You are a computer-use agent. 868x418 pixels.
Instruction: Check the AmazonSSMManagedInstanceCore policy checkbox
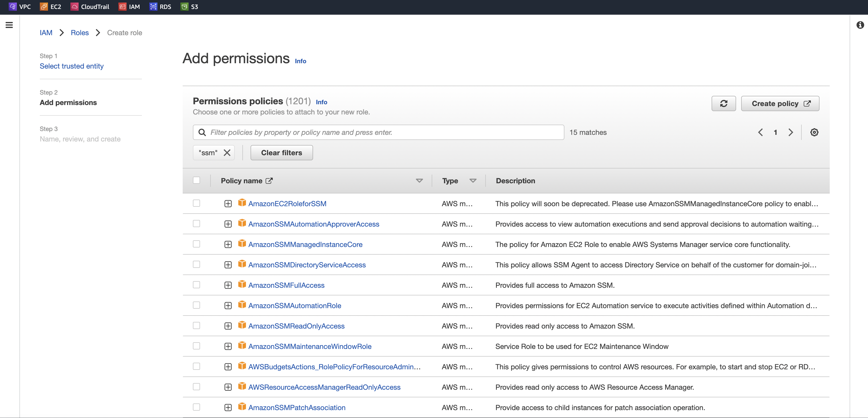(196, 244)
